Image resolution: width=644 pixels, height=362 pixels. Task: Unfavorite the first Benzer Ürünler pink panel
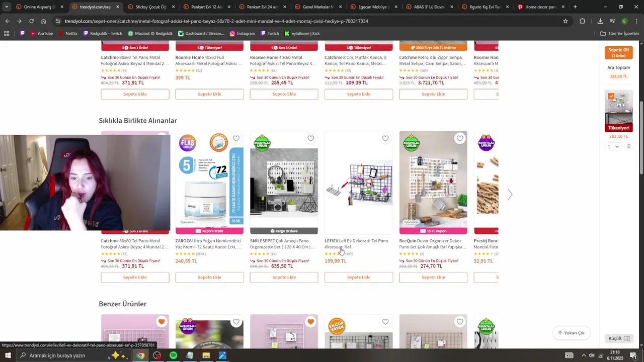[x=162, y=322]
